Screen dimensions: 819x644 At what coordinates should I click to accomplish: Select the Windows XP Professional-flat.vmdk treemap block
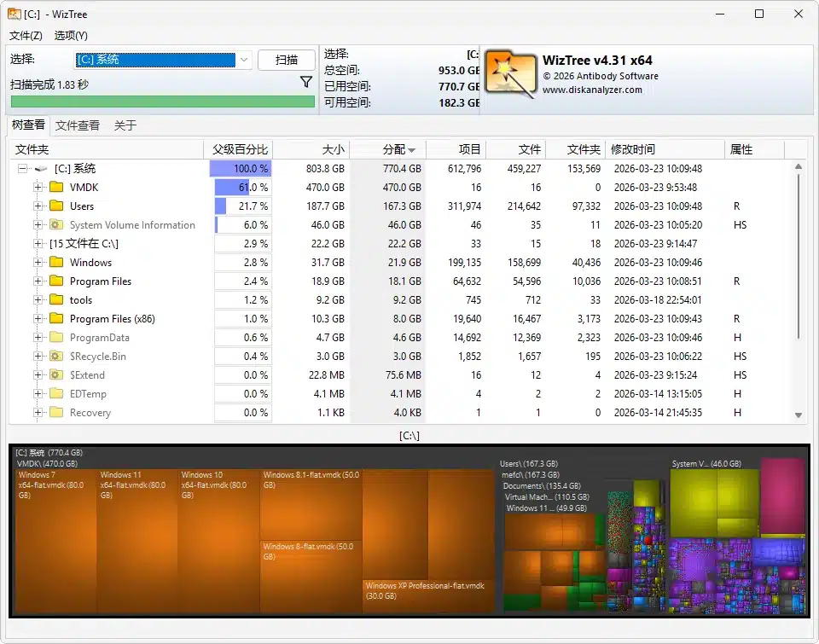pyautogui.click(x=428, y=597)
